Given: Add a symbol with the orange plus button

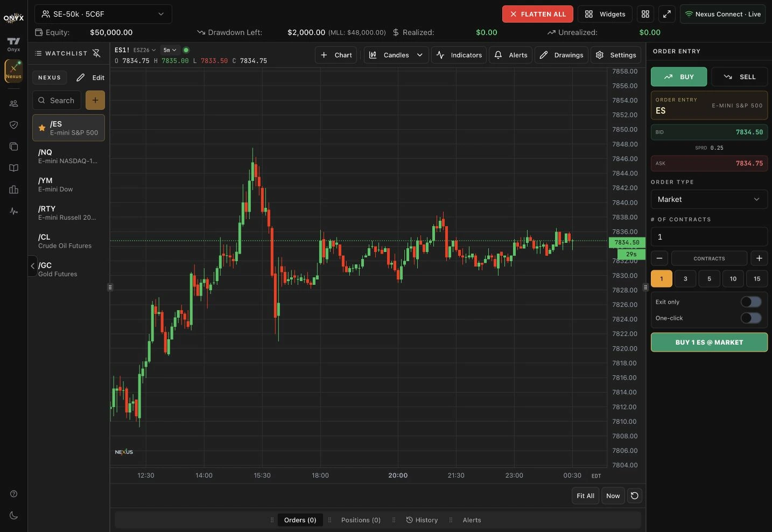Looking at the screenshot, I should click(95, 100).
